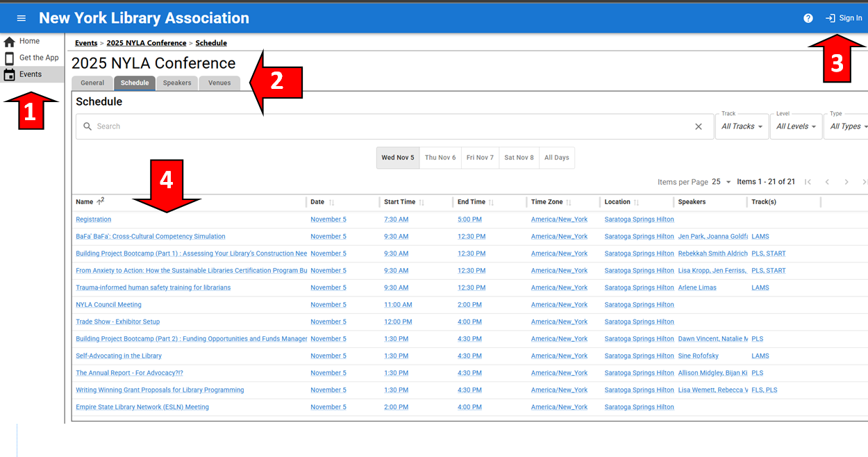The width and height of the screenshot is (868, 457).
Task: Sort by Start Time column arrows
Action: point(422,203)
